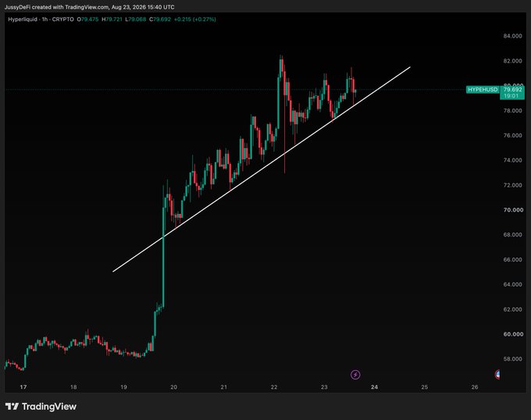Click the purple lightning event icon

click(355, 374)
